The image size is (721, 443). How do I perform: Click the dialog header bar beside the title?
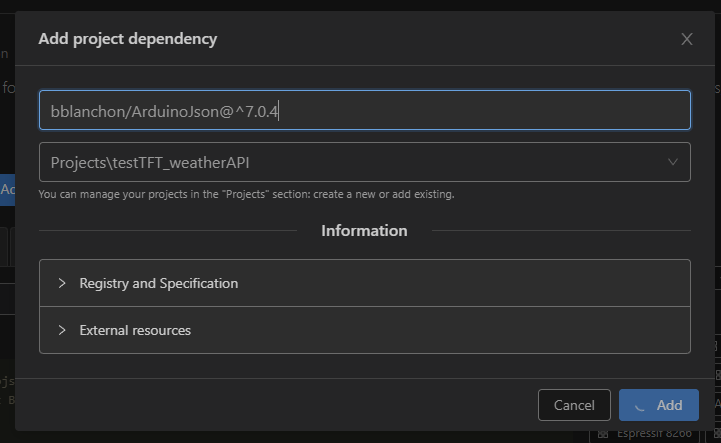[446, 39]
